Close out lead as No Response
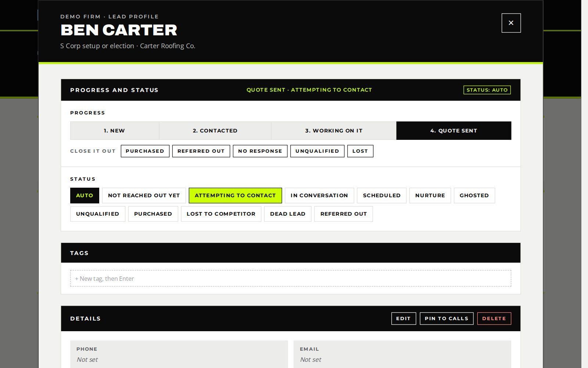Viewport: 588px width, 368px height. (x=260, y=151)
